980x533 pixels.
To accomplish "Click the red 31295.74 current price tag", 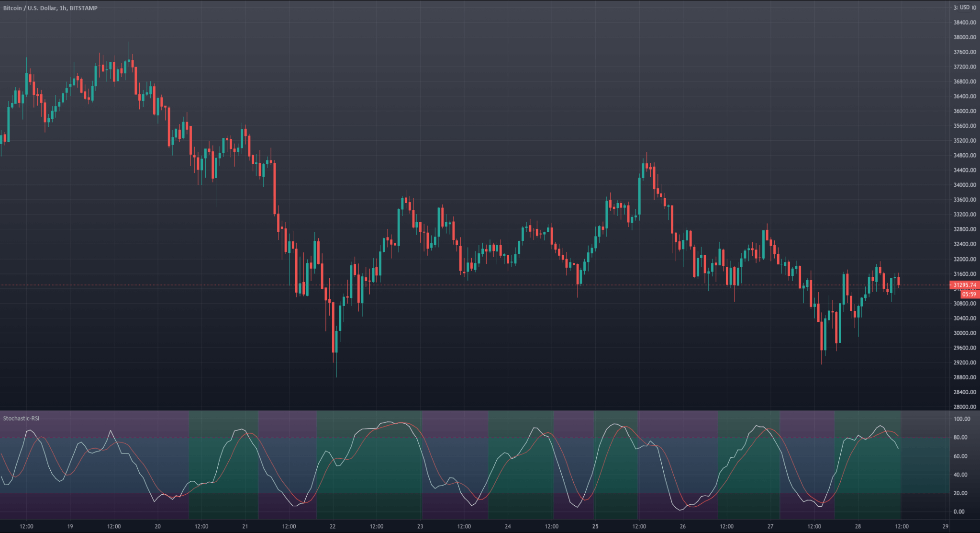I will pyautogui.click(x=964, y=285).
